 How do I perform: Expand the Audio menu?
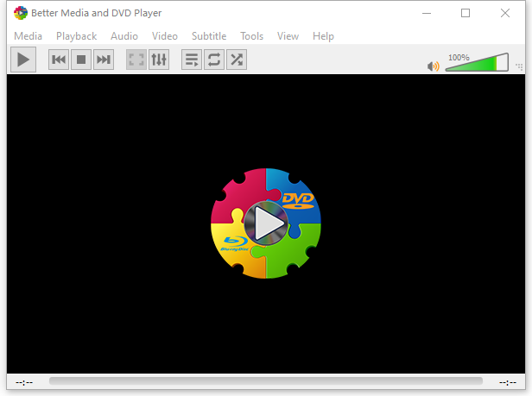[124, 36]
